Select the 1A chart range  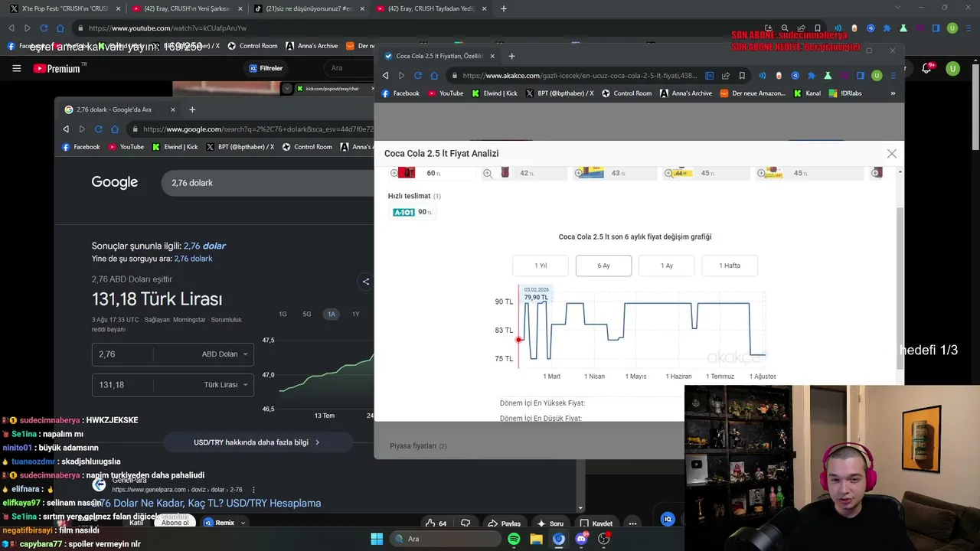pyautogui.click(x=332, y=315)
